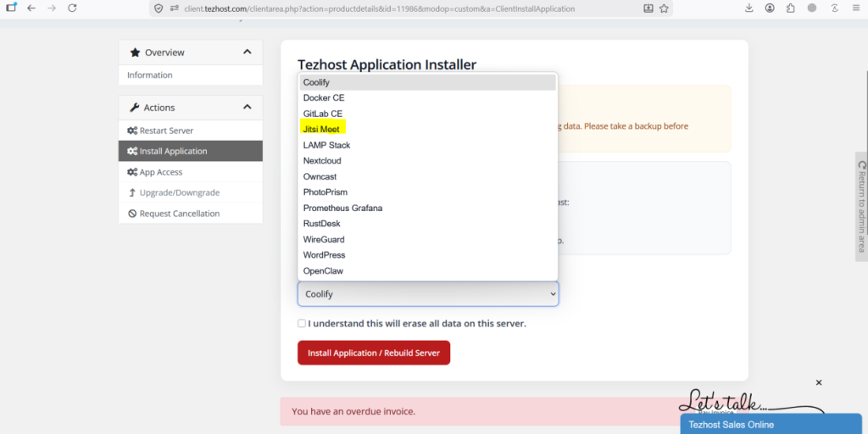
Task: Open the site permissions icon in address bar
Action: click(175, 8)
